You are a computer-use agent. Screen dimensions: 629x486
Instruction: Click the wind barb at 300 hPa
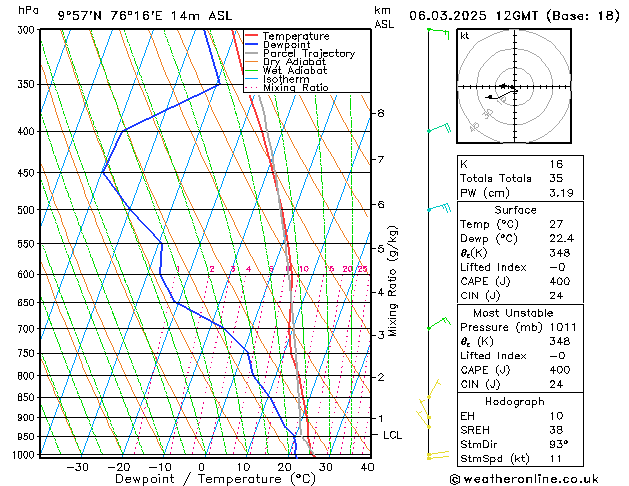coord(438,33)
